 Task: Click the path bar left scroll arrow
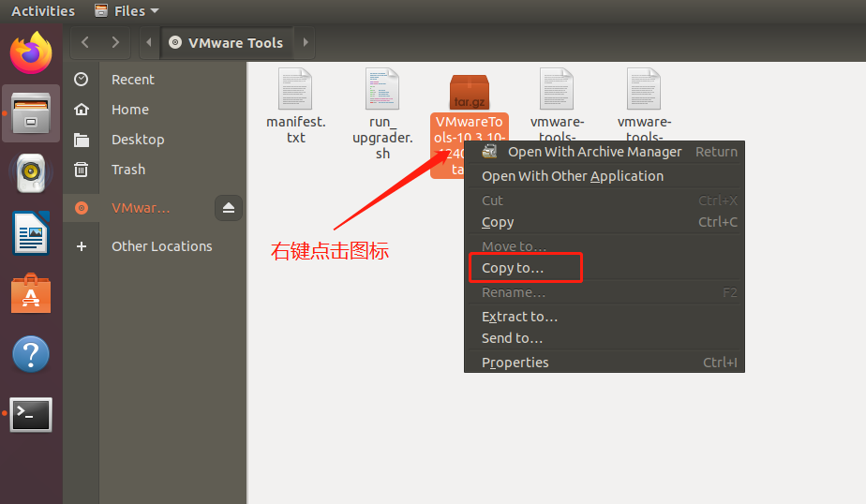[150, 42]
